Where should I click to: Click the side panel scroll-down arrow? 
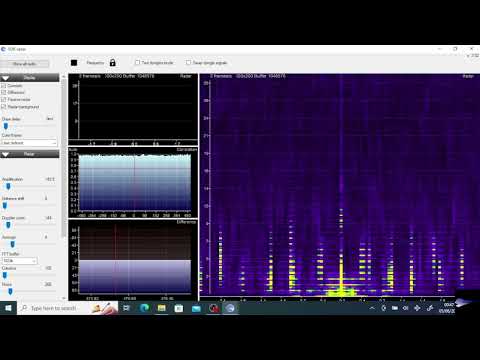[x=64, y=298]
